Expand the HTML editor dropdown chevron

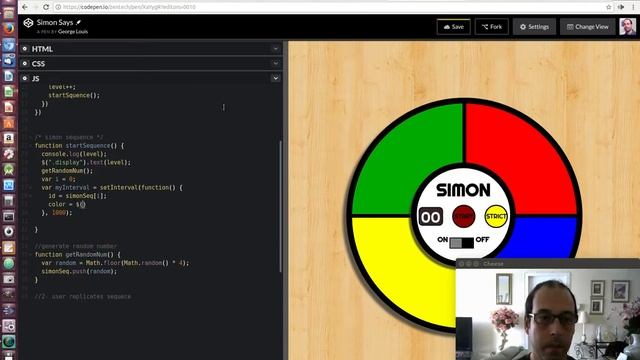click(x=276, y=49)
